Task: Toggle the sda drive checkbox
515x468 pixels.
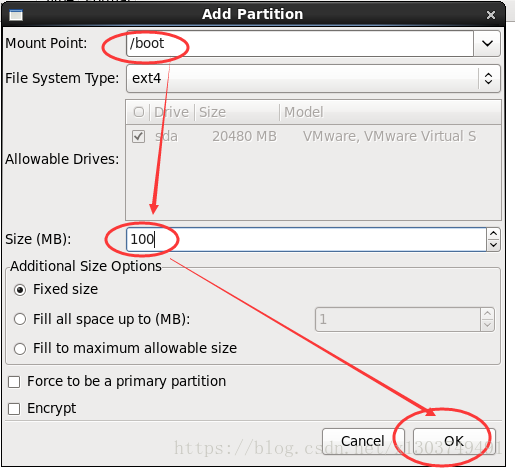Action: pyautogui.click(x=138, y=136)
